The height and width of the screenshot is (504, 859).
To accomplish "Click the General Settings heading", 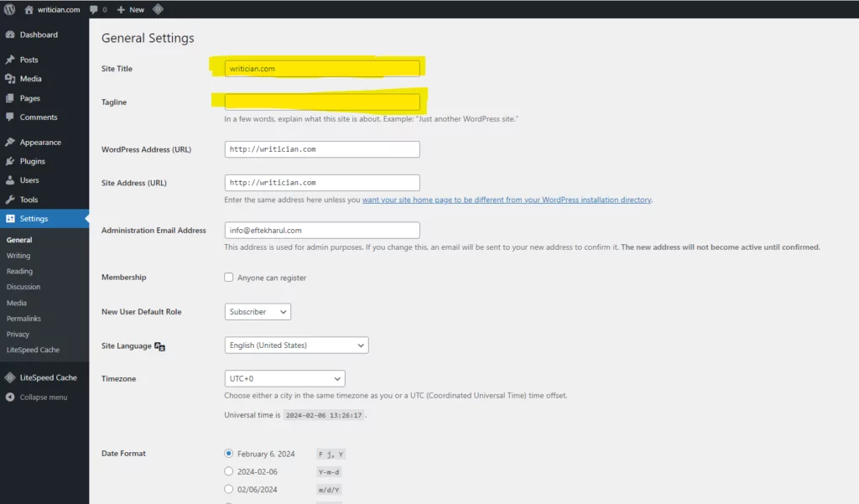I will point(148,38).
